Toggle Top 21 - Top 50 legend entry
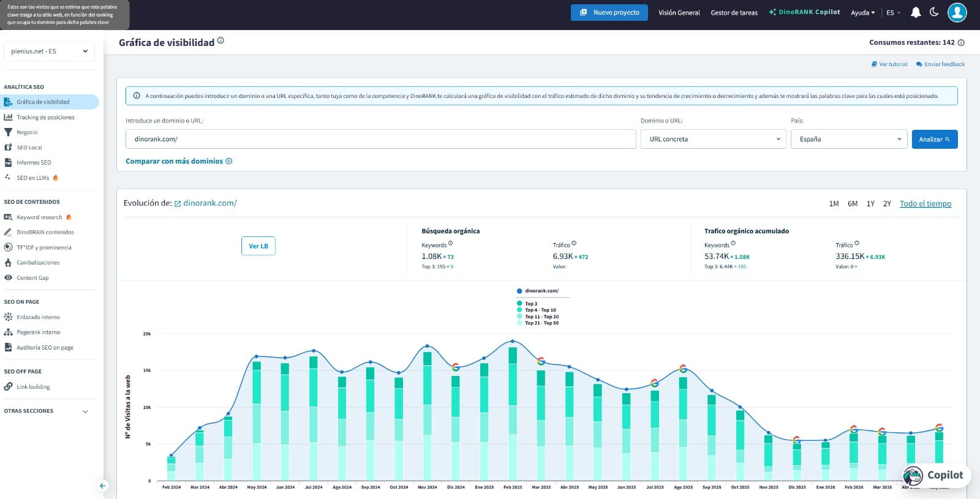This screenshot has width=980, height=499. point(538,323)
